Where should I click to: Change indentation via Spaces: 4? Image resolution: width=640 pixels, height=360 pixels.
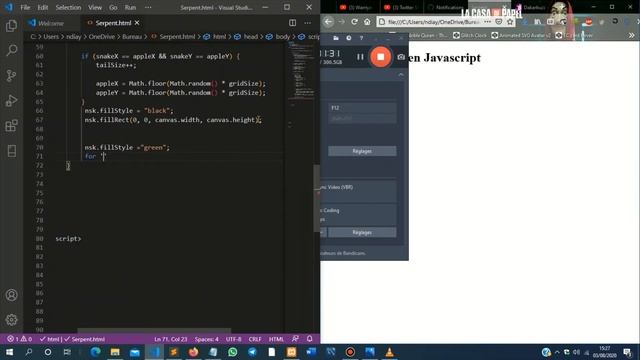click(x=207, y=339)
